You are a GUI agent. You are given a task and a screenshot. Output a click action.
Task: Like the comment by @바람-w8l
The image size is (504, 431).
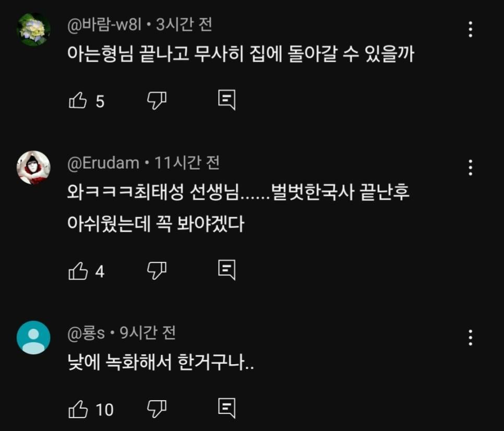pos(78,100)
